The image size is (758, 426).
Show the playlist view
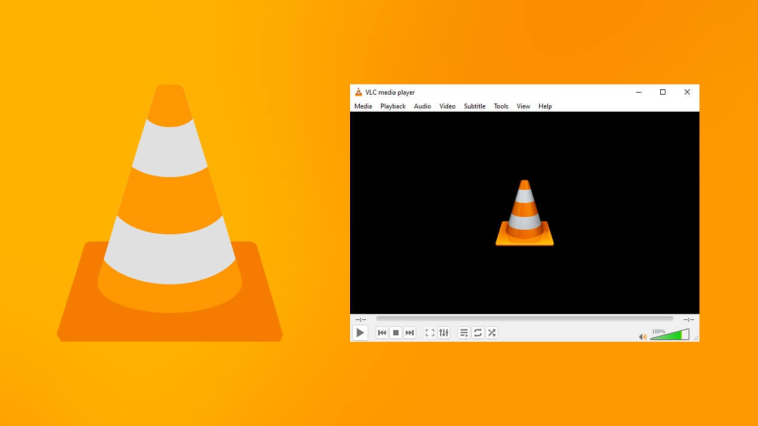pyautogui.click(x=464, y=333)
